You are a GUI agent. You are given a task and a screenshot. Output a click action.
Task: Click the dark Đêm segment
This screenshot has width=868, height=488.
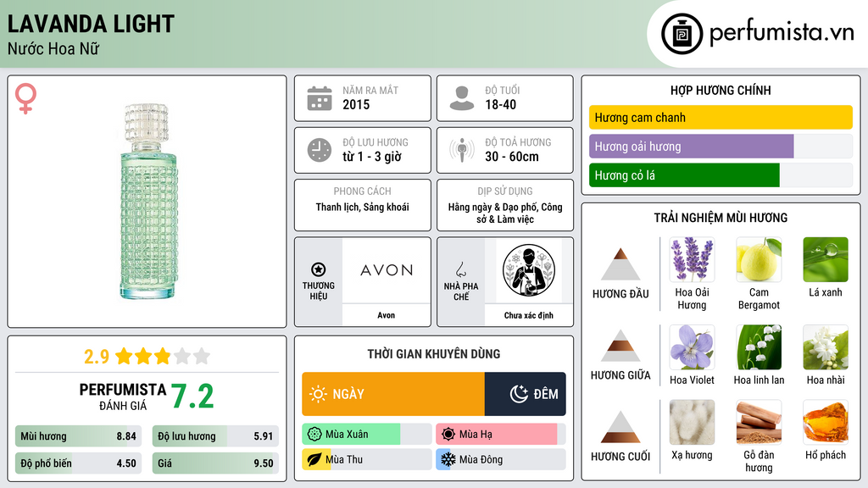coord(526,394)
